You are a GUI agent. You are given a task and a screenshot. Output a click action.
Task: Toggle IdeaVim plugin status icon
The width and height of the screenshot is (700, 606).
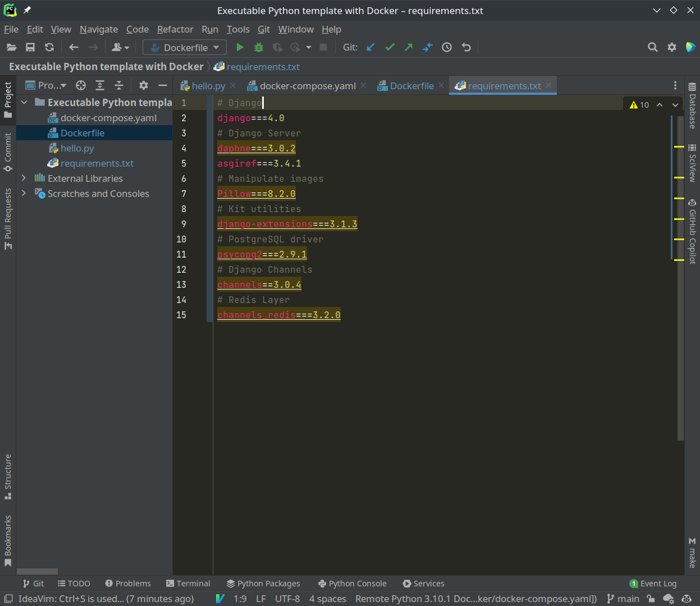221,599
